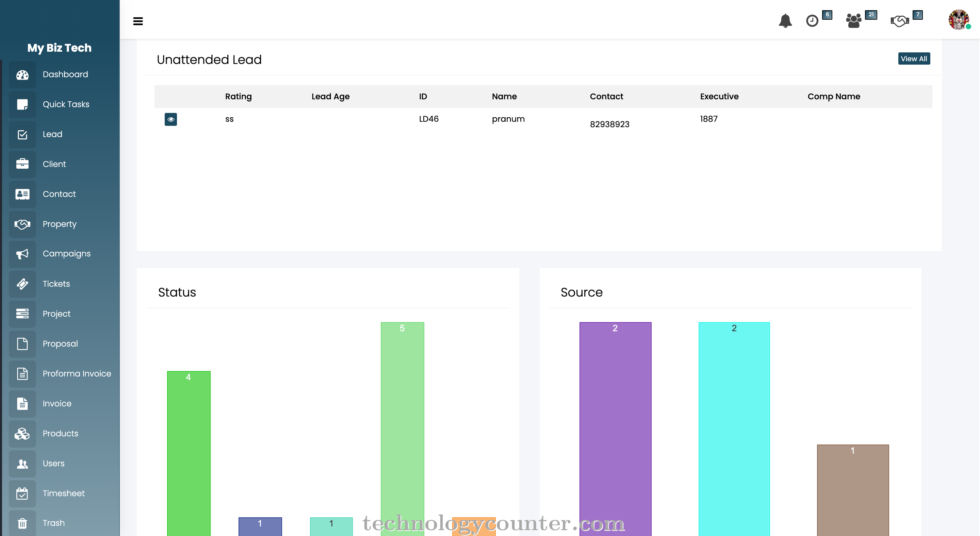Click the Timesheet calendar icon

coord(22,493)
